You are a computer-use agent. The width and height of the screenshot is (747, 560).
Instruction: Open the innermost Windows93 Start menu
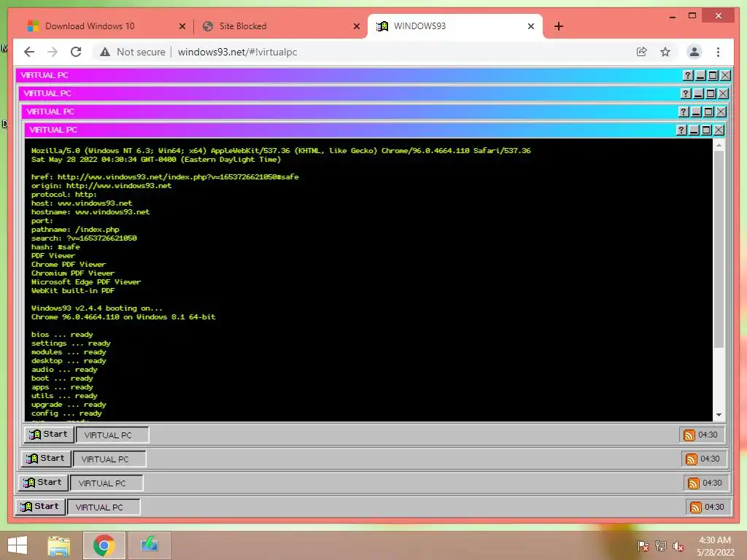coord(49,435)
